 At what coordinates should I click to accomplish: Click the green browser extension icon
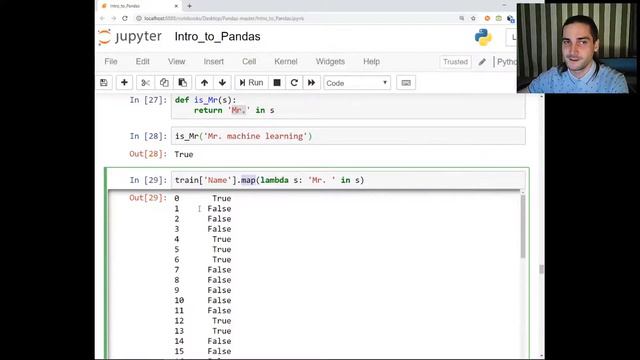(x=498, y=18)
